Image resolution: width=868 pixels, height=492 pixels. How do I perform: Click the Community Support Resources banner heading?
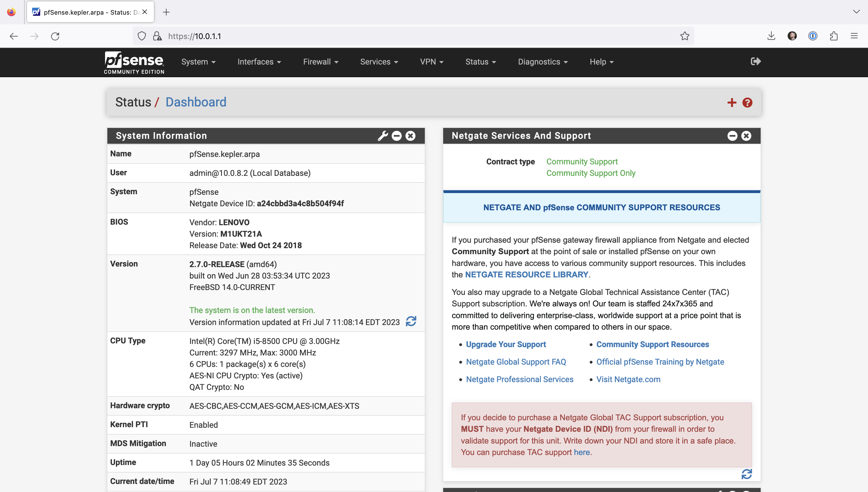[x=602, y=207]
